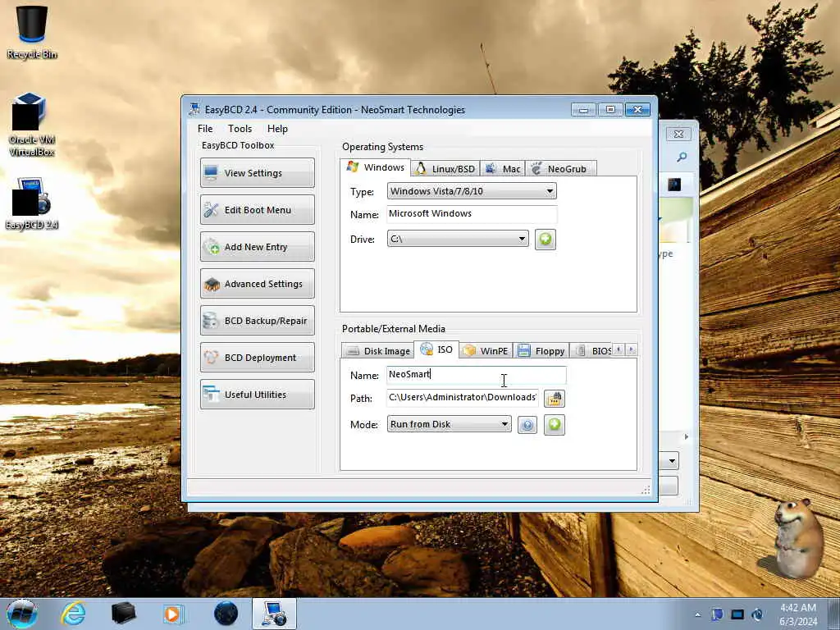Click the search icon in background window
This screenshot has height=630, width=840.
point(682,157)
